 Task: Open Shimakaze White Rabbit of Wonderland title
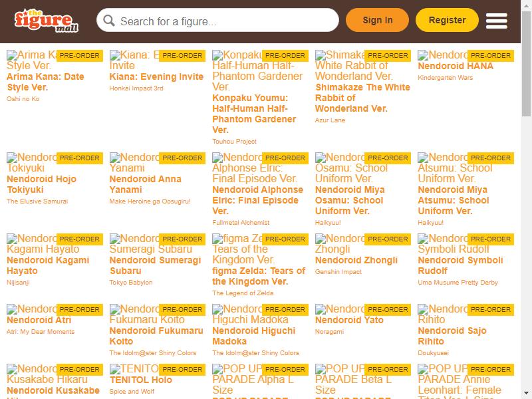(362, 98)
